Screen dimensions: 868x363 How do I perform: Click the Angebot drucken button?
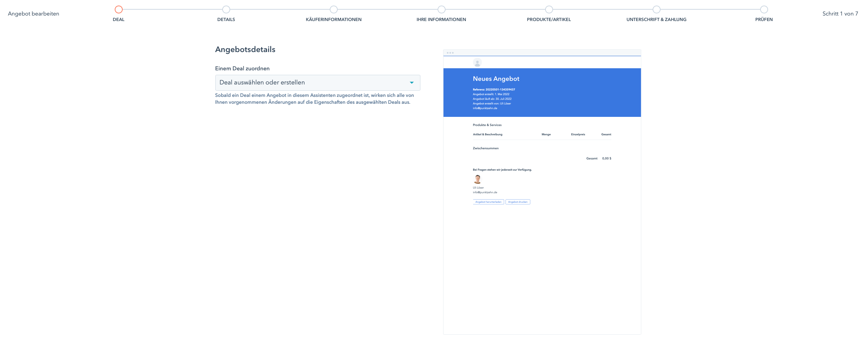coord(518,202)
